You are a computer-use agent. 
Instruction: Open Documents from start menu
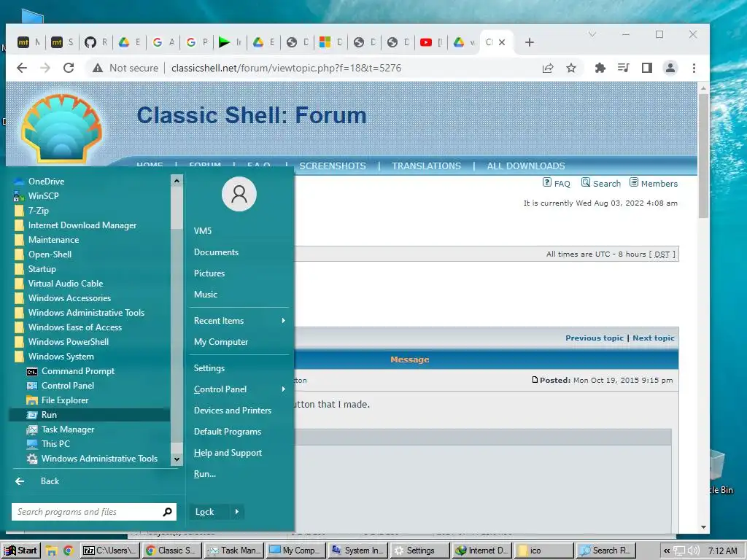point(216,252)
